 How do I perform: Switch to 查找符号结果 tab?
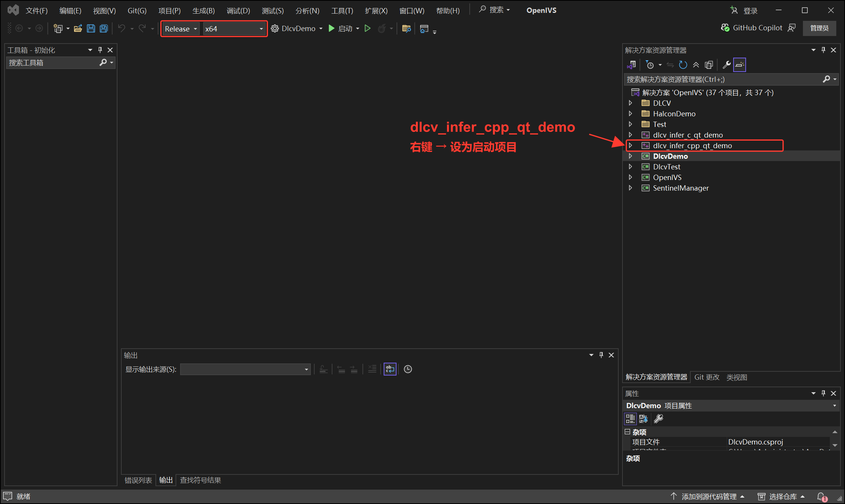click(200, 480)
